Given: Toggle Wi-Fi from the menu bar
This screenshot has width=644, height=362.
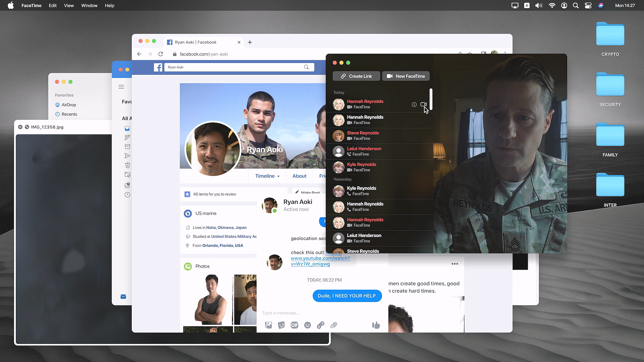Looking at the screenshot, I should [x=552, y=5].
